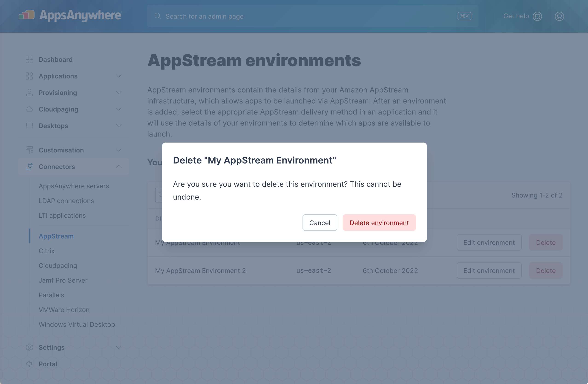Open LDAP connections in sidebar
This screenshot has width=588, height=384.
tap(66, 201)
